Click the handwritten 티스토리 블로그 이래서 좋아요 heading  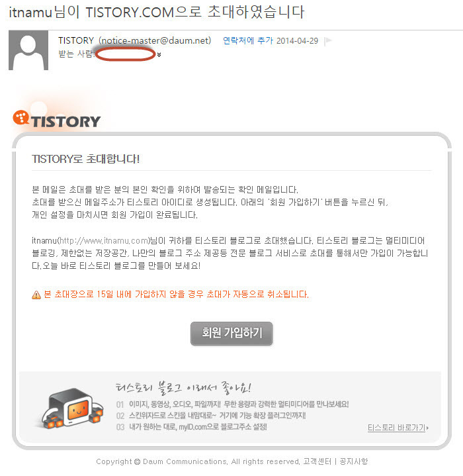(183, 388)
